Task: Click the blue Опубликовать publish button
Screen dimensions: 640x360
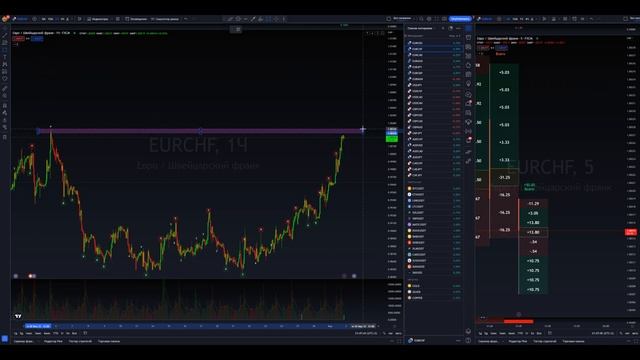Action: (460, 19)
